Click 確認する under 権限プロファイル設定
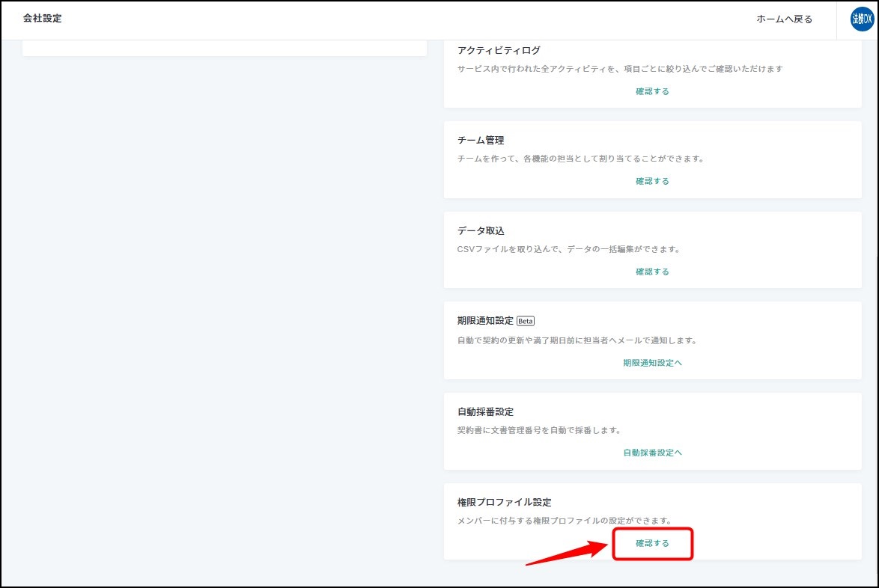The width and height of the screenshot is (879, 588). tap(652, 543)
